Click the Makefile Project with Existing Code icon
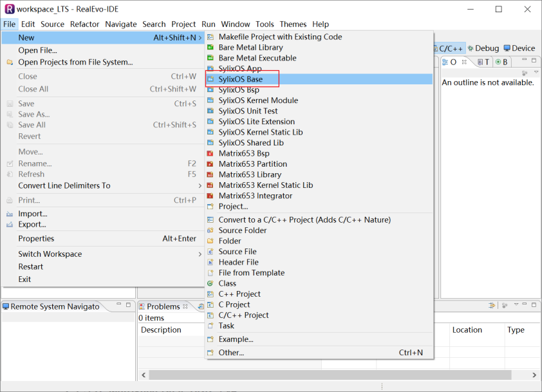Screen dimensions: 542x392 coord(210,37)
